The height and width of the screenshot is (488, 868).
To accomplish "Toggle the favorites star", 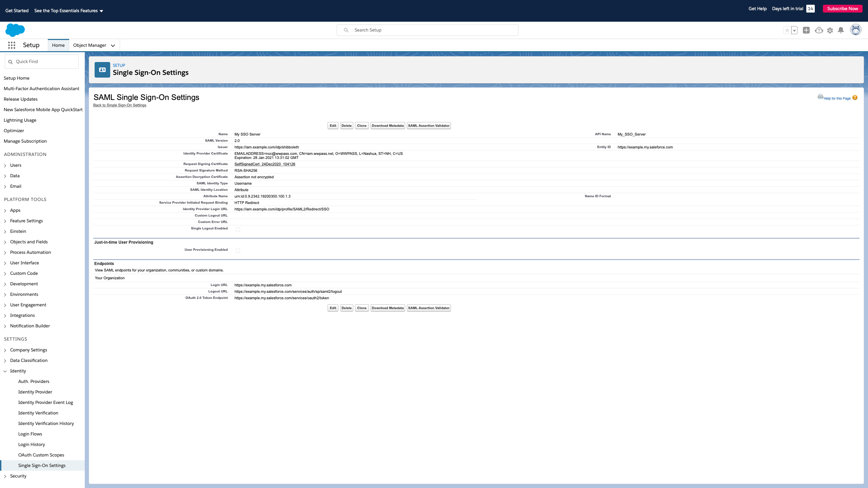I will (787, 30).
